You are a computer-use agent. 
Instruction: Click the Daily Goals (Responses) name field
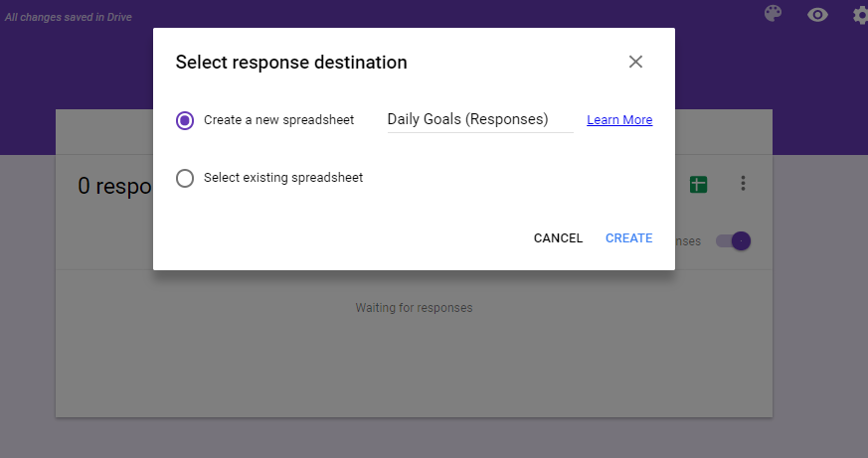pos(480,119)
